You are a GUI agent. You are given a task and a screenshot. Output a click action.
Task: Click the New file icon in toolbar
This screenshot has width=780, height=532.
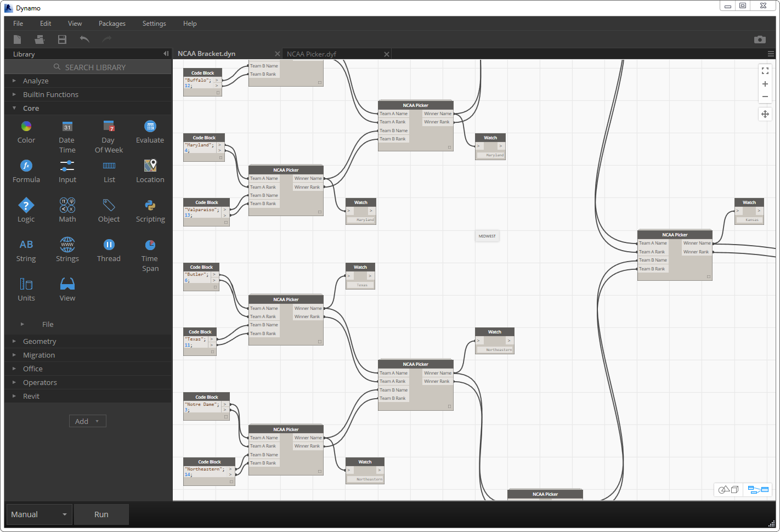(x=18, y=39)
